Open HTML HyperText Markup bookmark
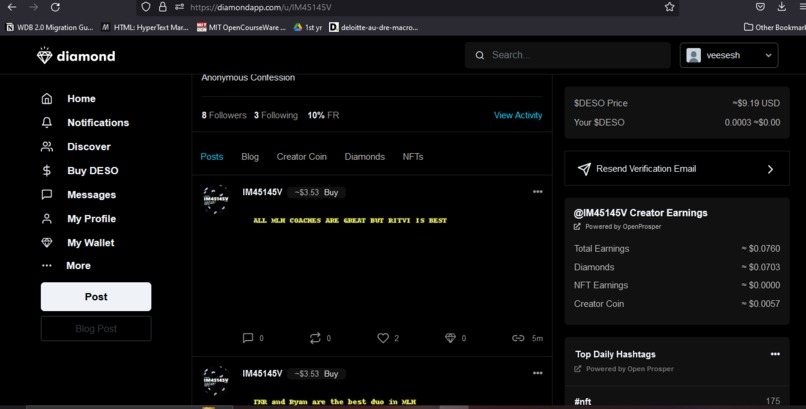806x409 pixels. click(x=145, y=27)
